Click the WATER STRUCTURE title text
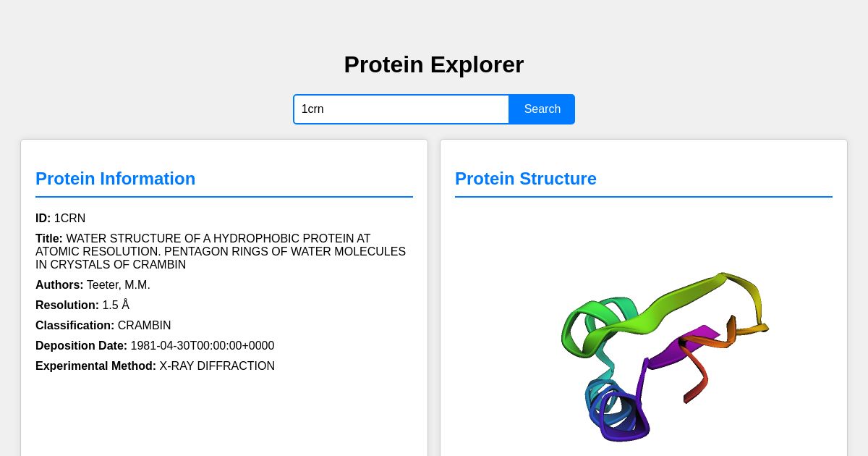868x456 pixels. coord(221,252)
